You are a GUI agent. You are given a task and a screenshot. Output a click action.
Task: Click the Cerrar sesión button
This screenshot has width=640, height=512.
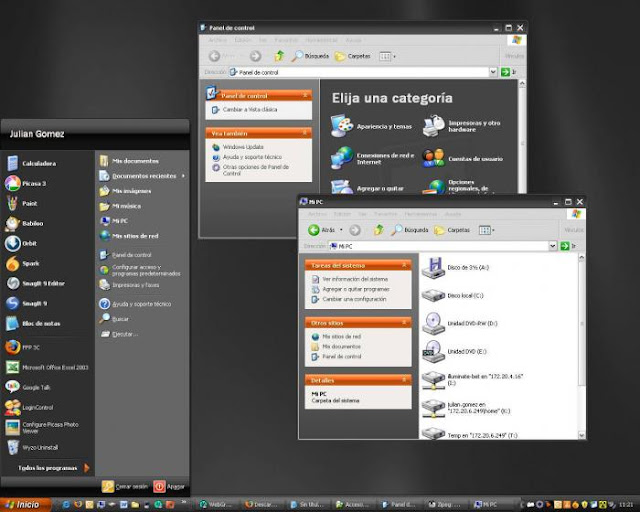point(125,486)
